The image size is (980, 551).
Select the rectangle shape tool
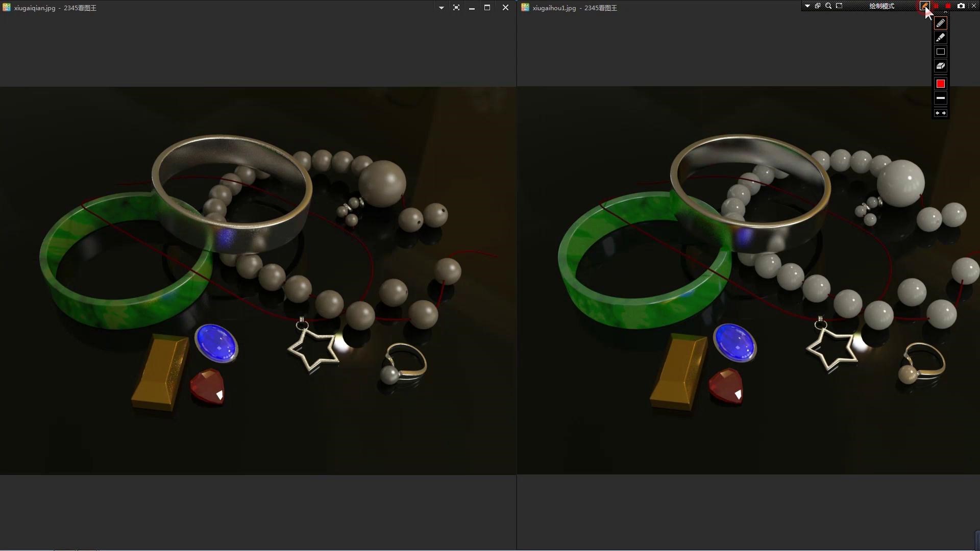(940, 52)
